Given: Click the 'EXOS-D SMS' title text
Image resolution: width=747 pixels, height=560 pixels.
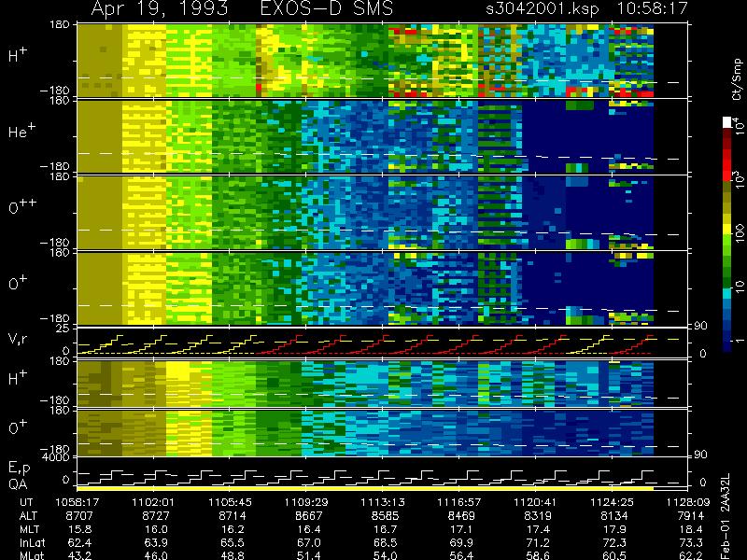Looking at the screenshot, I should tap(327, 8).
